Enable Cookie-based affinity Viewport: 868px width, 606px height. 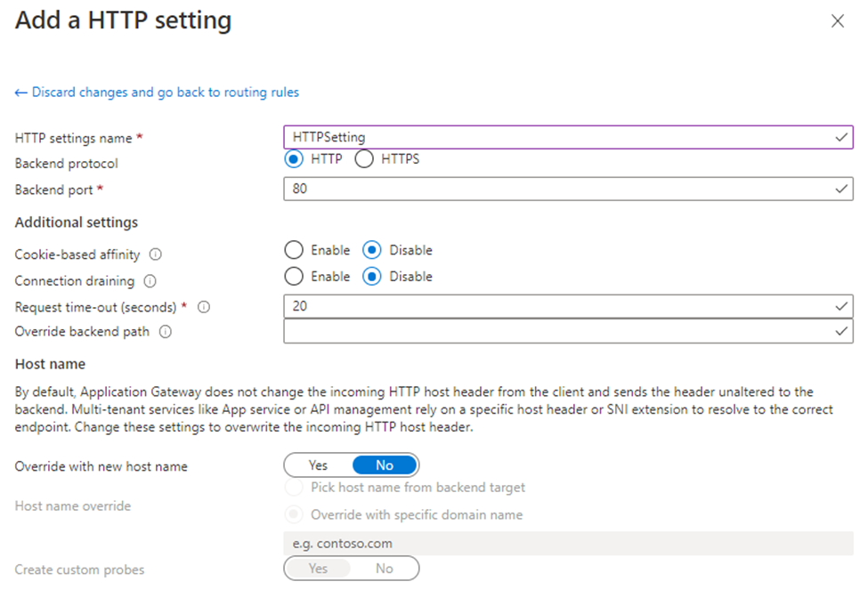(x=294, y=250)
